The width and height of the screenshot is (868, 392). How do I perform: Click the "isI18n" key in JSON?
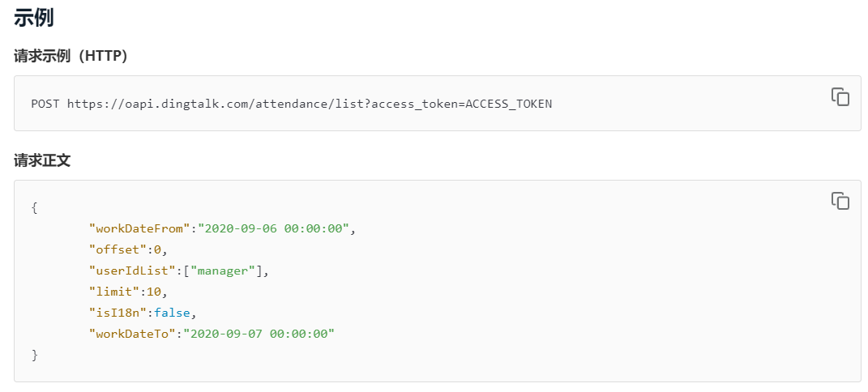tap(118, 313)
